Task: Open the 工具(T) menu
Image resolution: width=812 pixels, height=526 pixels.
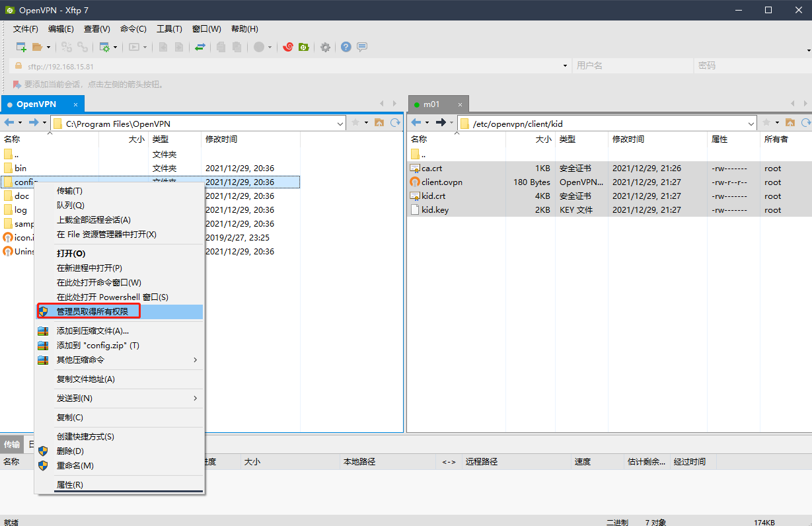Action: (169, 29)
